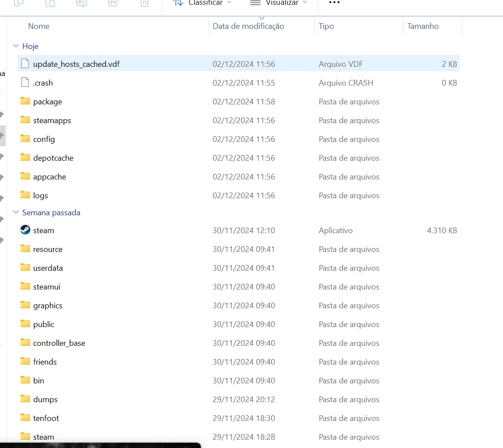Select the dumps folder icon
Viewport: 503px width, 448px height.
[x=25, y=400]
